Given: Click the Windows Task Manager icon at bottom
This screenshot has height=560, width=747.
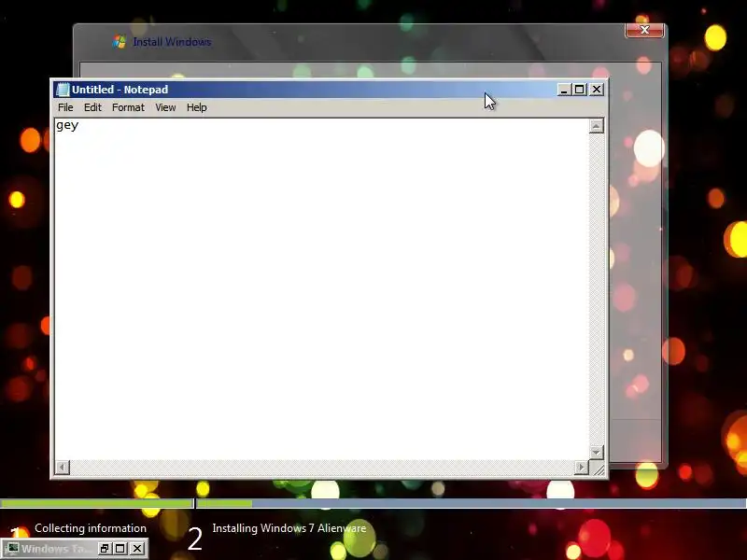Looking at the screenshot, I should point(13,549).
